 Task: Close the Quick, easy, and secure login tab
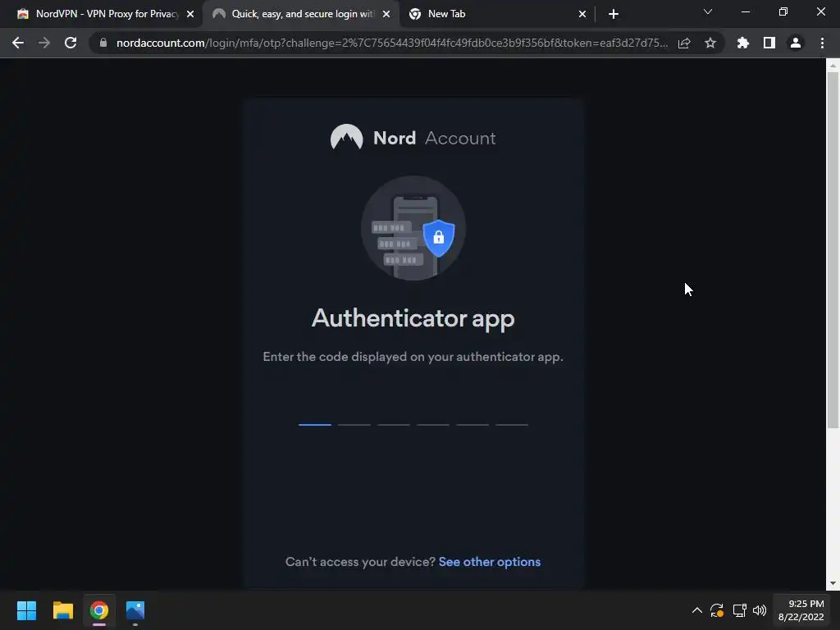click(x=386, y=15)
